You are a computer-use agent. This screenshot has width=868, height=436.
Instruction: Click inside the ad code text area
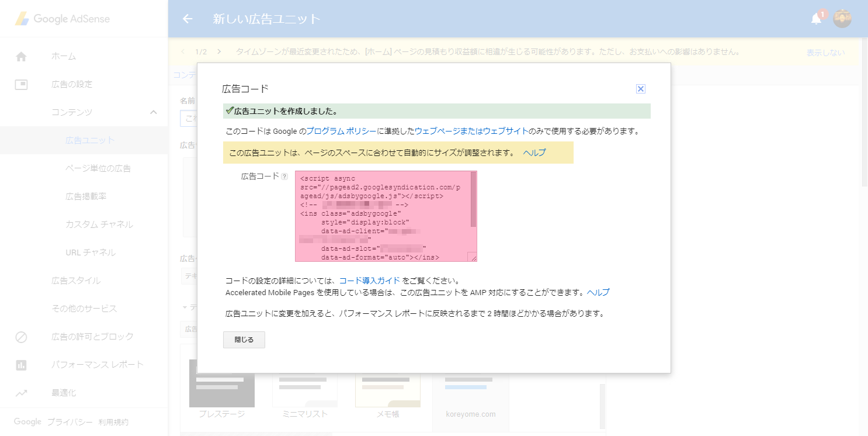pyautogui.click(x=383, y=216)
